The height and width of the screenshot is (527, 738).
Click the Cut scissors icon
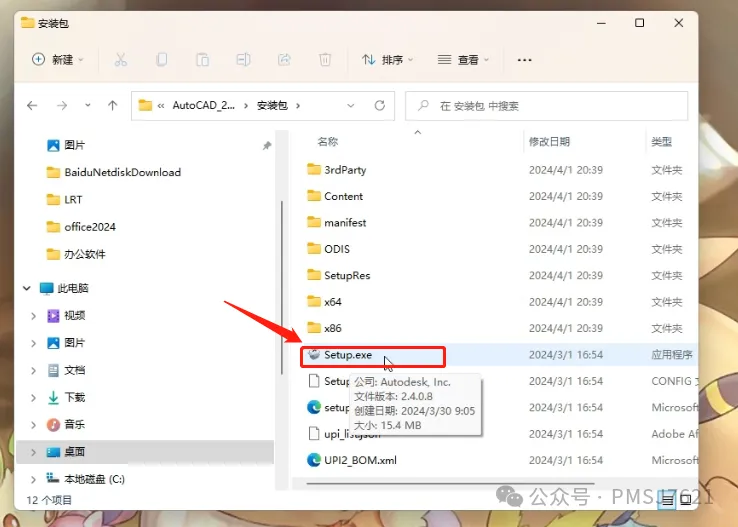(120, 60)
